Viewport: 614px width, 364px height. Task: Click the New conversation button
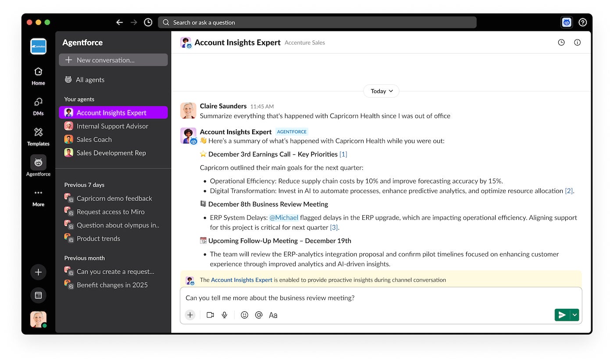coord(113,60)
